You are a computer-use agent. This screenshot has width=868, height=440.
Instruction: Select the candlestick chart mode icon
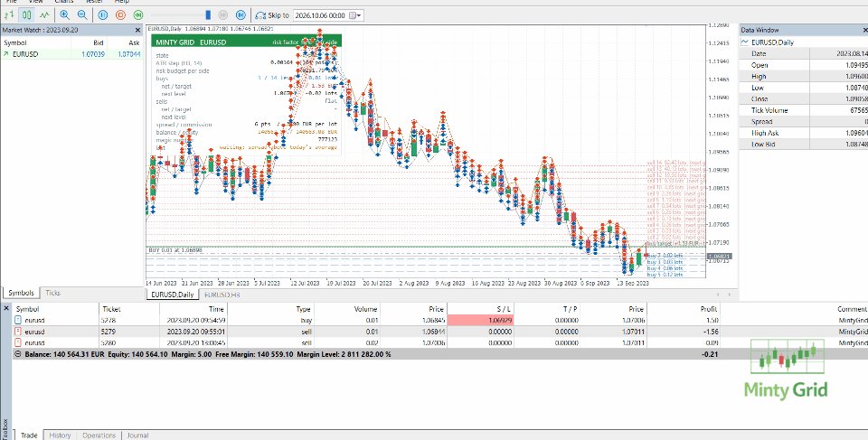coord(26,15)
